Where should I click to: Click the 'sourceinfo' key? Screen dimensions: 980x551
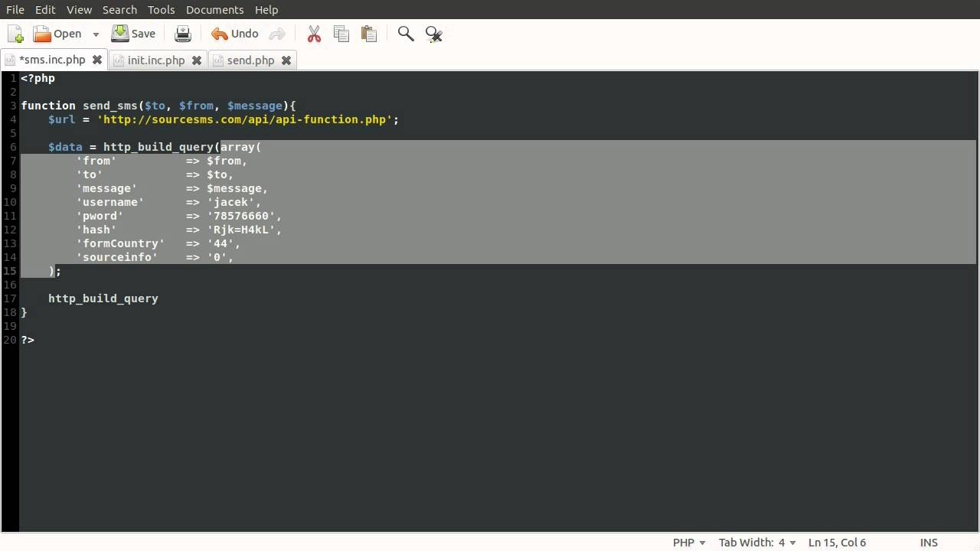pos(116,257)
